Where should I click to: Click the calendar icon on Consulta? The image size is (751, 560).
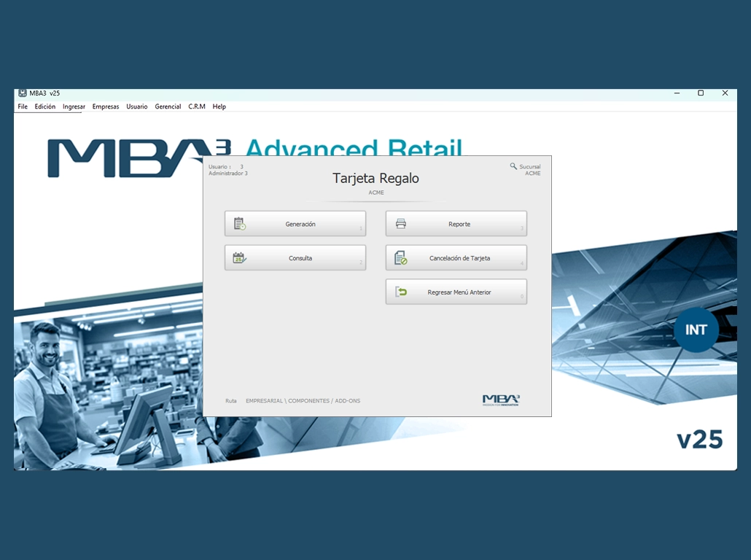[x=239, y=257]
